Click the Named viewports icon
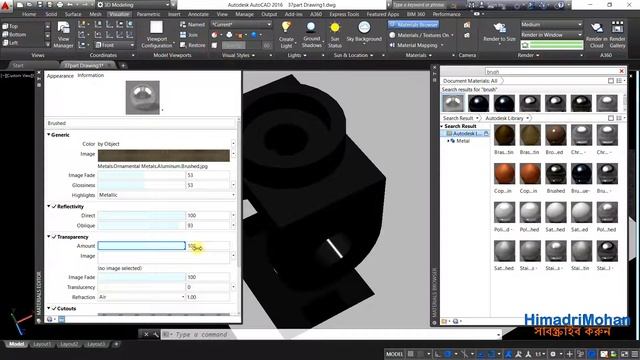 pos(183,24)
